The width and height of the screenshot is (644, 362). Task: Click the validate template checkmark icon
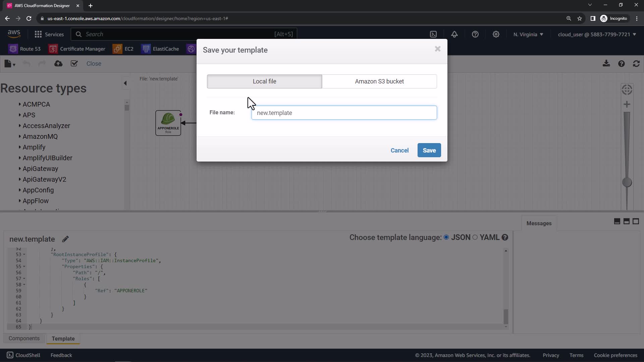pyautogui.click(x=74, y=63)
